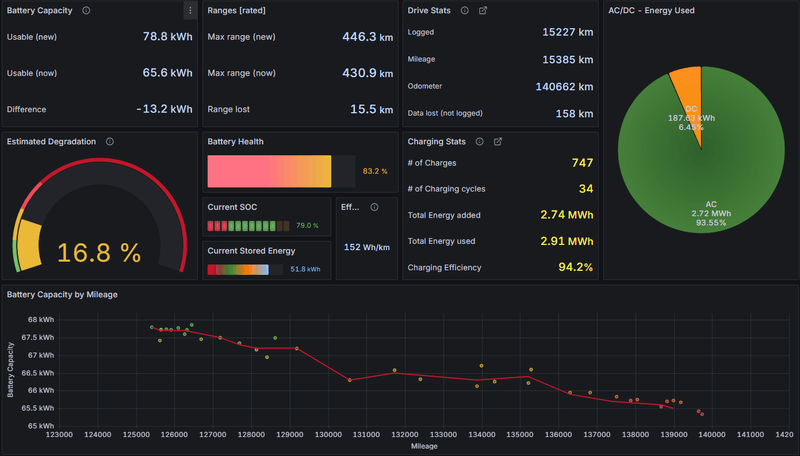Click the AC 2.72 MWh pie label
The height and width of the screenshot is (456, 800).
[x=711, y=213]
